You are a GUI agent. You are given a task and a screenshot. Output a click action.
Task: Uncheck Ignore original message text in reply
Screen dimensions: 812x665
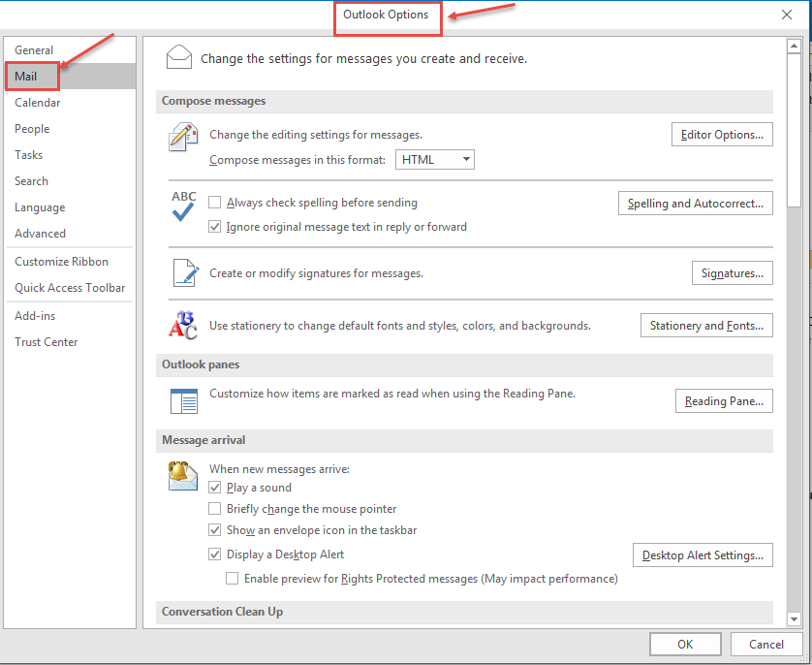[x=215, y=226]
